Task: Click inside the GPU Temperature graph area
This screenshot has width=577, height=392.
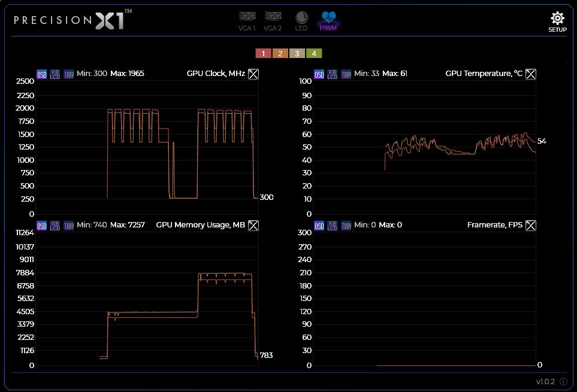Action: [x=424, y=148]
